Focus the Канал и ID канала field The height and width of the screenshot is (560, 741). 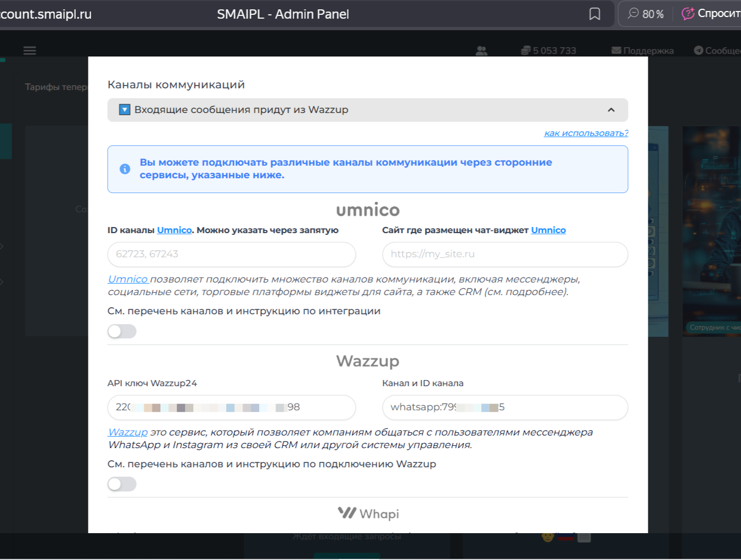[505, 408]
